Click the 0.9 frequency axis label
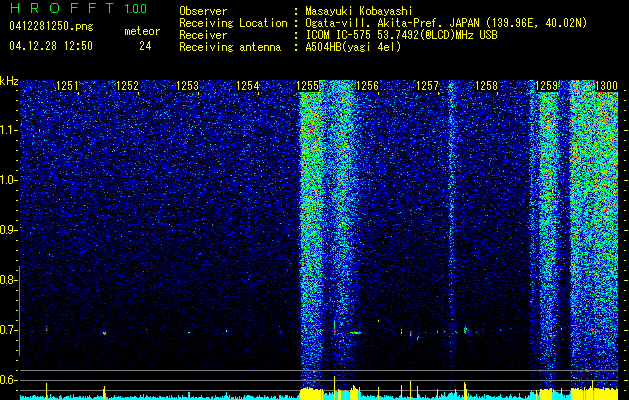 (x=8, y=230)
